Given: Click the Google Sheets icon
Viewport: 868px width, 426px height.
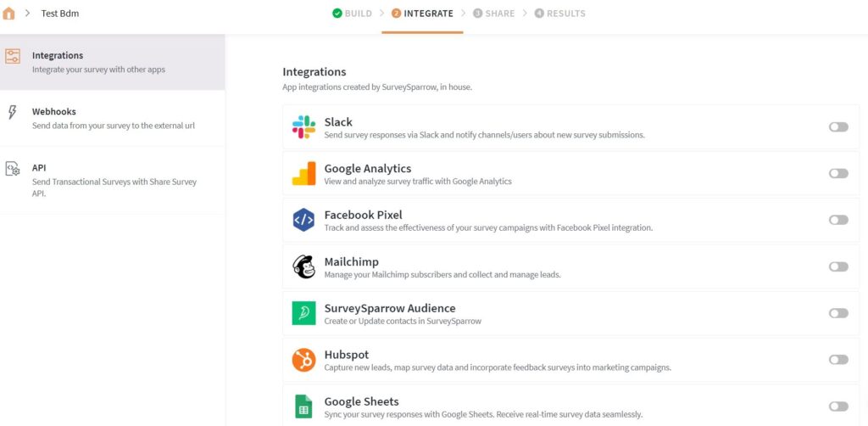Looking at the screenshot, I should [x=303, y=406].
